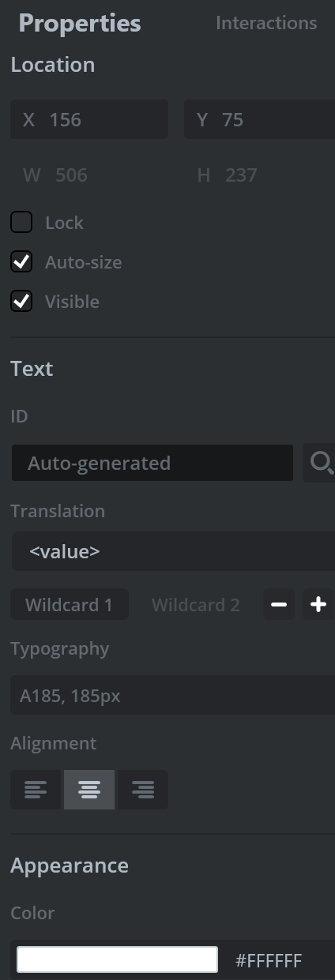Open the Translation value dropdown
The width and height of the screenshot is (335, 980).
(173, 551)
